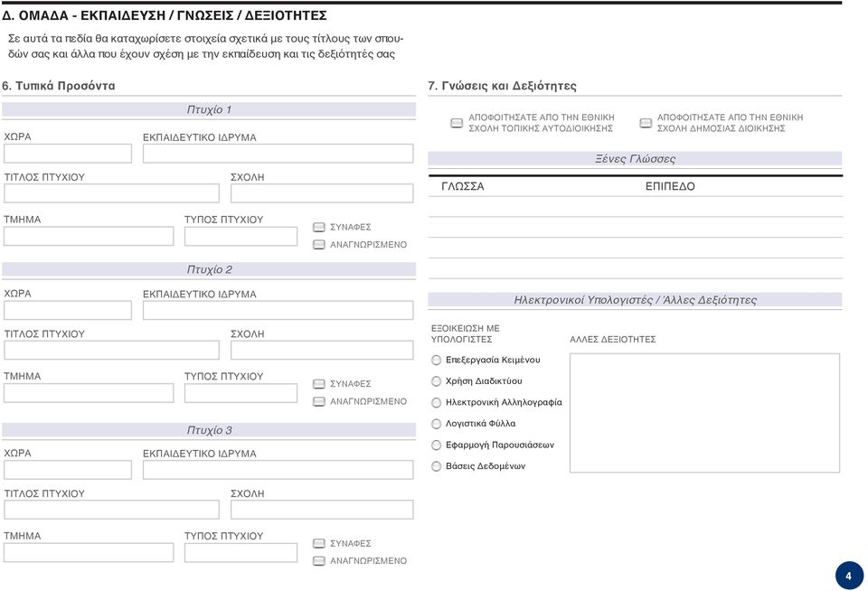Click the page number 4 badge
This screenshot has height=591, width=868.
849,576
